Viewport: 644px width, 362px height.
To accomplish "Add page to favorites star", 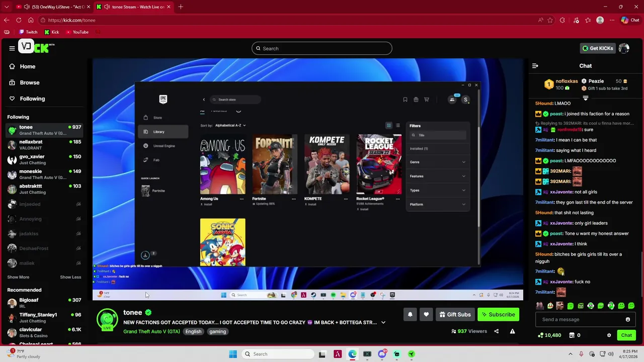I will 550,20.
